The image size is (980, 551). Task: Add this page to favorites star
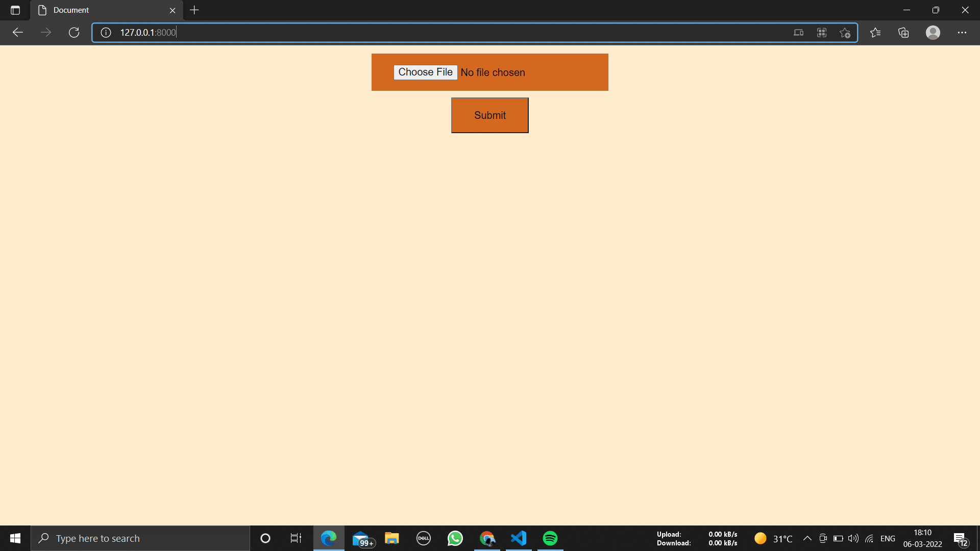845,33
